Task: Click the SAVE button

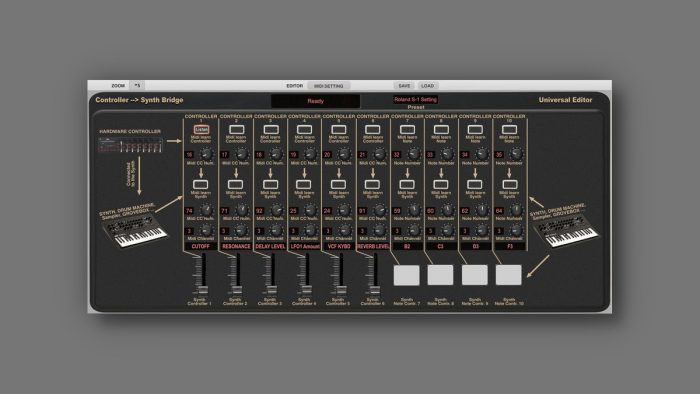Action: tap(404, 86)
